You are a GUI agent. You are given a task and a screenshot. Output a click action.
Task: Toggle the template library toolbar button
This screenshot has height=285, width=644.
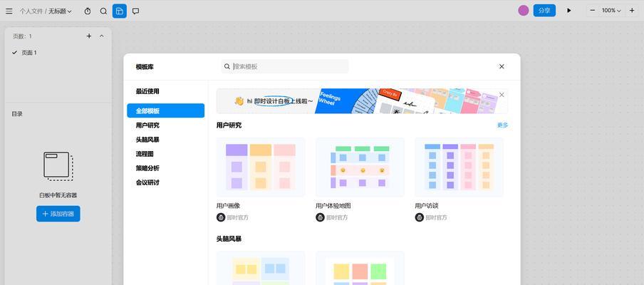(x=120, y=11)
